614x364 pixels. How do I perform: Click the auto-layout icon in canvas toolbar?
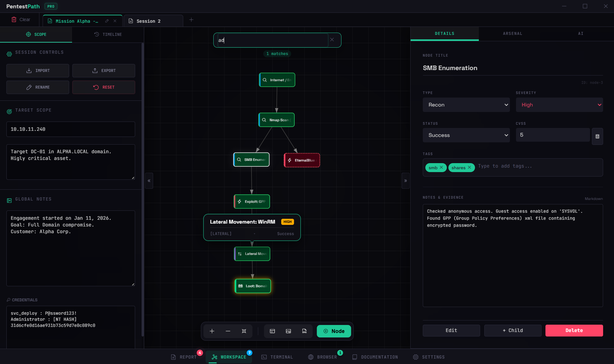(x=272, y=331)
